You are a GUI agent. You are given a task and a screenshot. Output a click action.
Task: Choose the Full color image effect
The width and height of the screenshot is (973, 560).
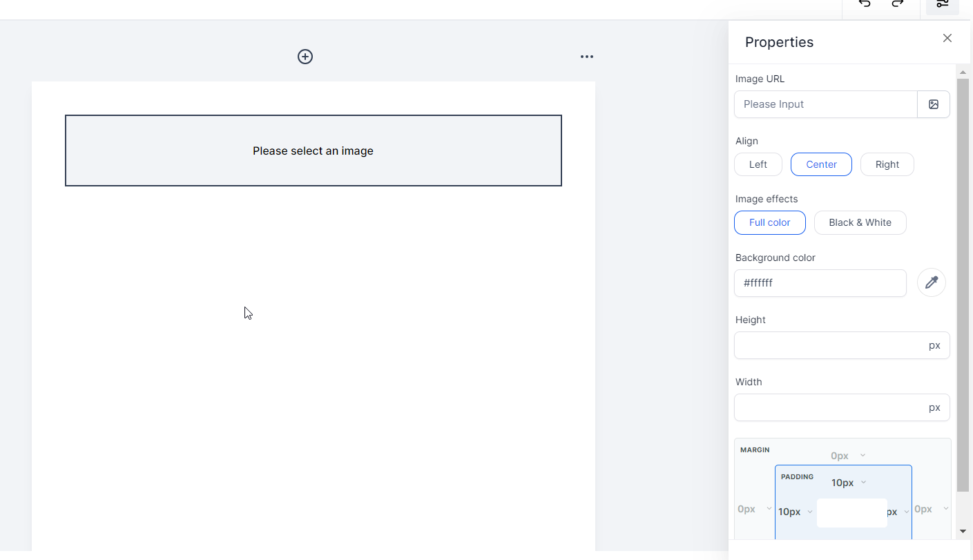pyautogui.click(x=770, y=222)
